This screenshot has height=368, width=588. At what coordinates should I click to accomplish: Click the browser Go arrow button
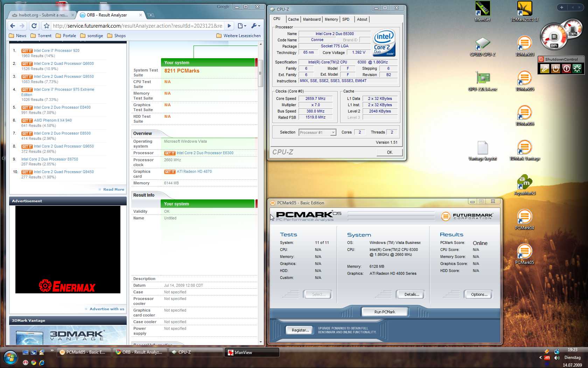coord(229,26)
